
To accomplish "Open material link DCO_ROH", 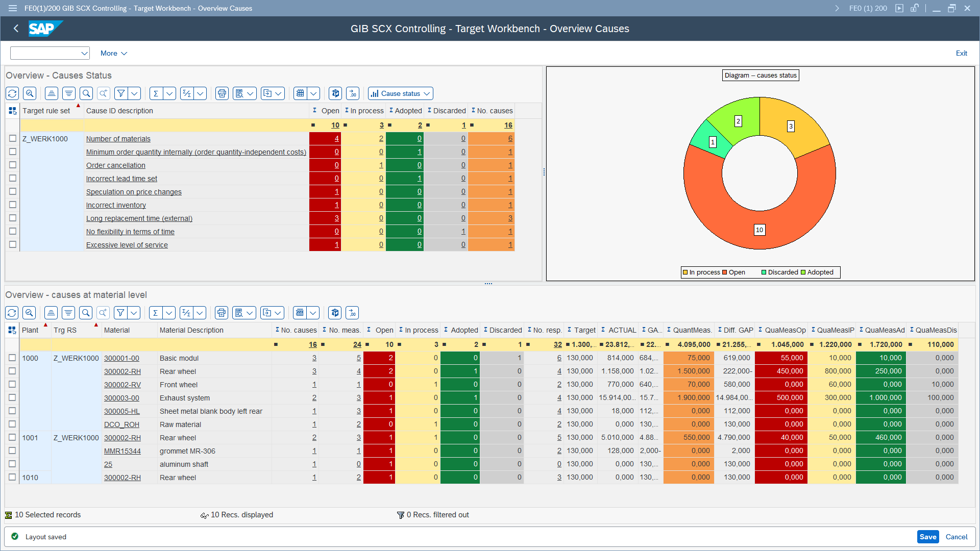I will point(121,424).
